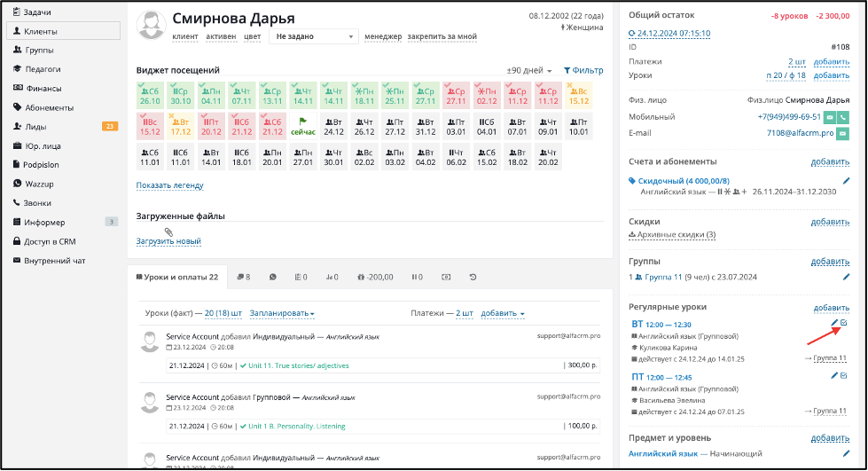Switch to the Уроки и оплаты 22 tab

(x=177, y=277)
